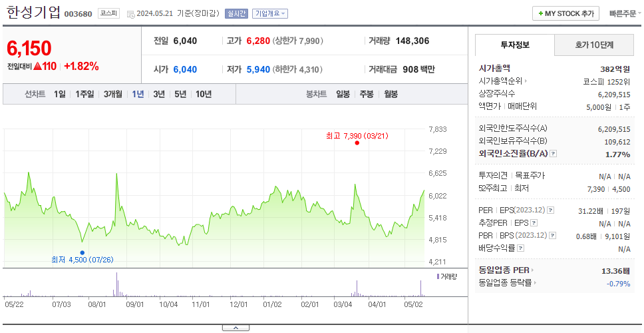The image size is (644, 333).
Task: Click help icon next to 배당수익률
Action: (520, 248)
